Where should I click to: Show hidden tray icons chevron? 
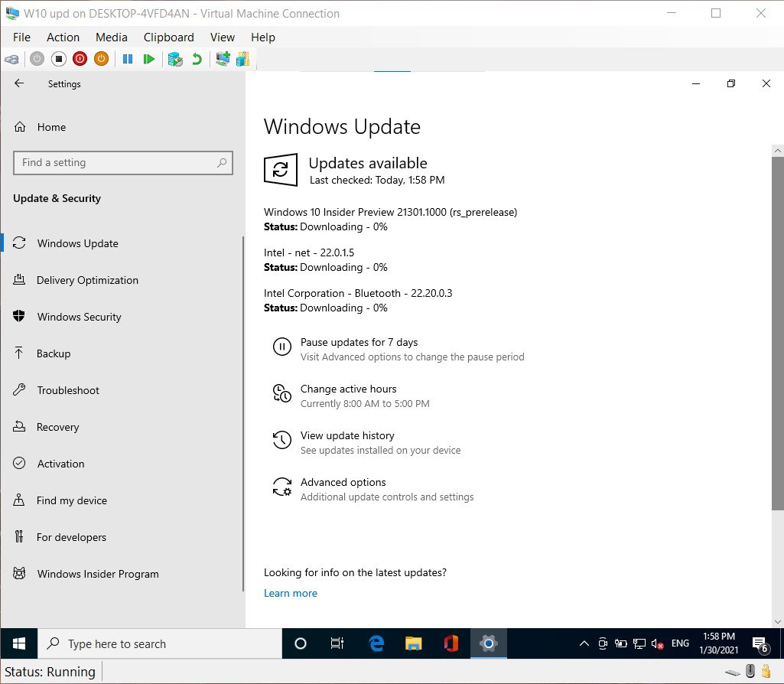(584, 643)
